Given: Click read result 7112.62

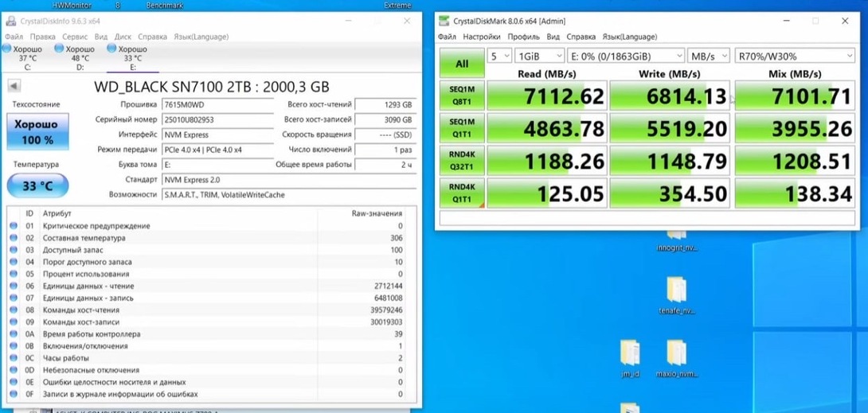Looking at the screenshot, I should point(547,95).
